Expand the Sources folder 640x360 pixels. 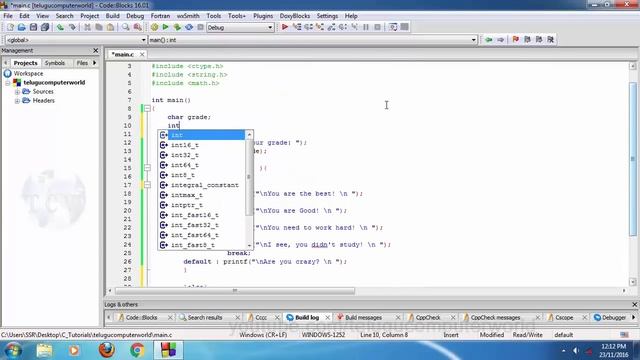tap(17, 92)
